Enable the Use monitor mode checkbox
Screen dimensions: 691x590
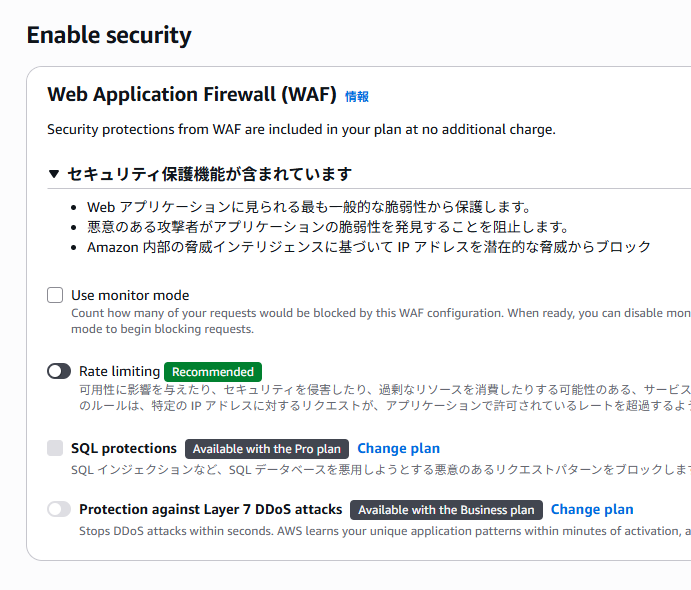pos(55,295)
